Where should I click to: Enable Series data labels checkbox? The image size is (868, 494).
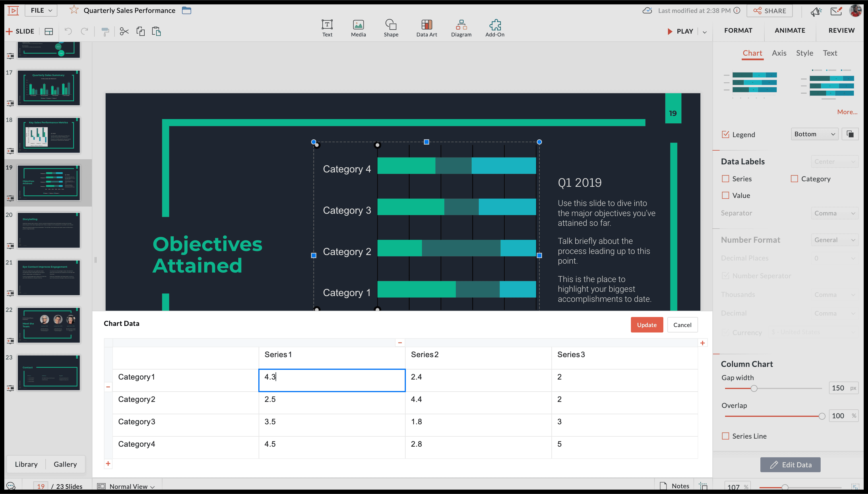click(x=725, y=178)
